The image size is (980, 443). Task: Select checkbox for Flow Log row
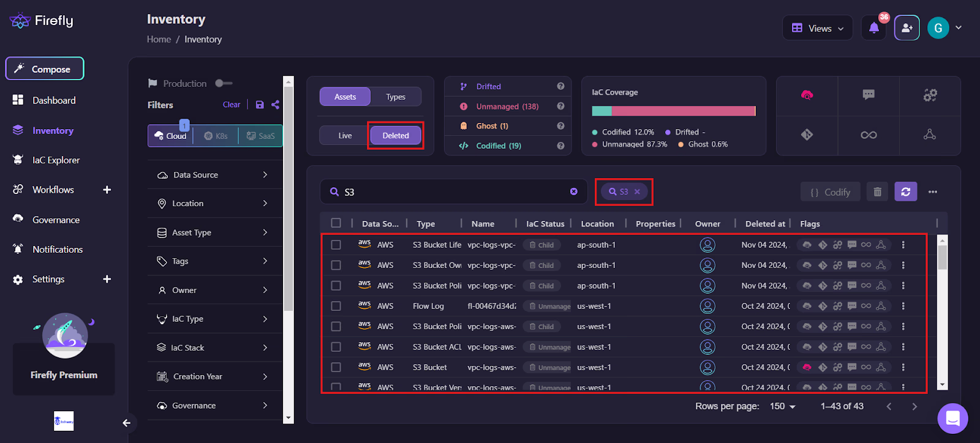pyautogui.click(x=336, y=306)
